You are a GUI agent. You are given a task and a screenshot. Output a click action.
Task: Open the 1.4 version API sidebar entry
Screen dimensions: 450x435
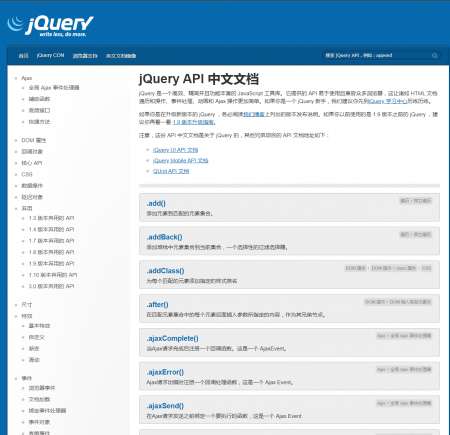tap(51, 229)
